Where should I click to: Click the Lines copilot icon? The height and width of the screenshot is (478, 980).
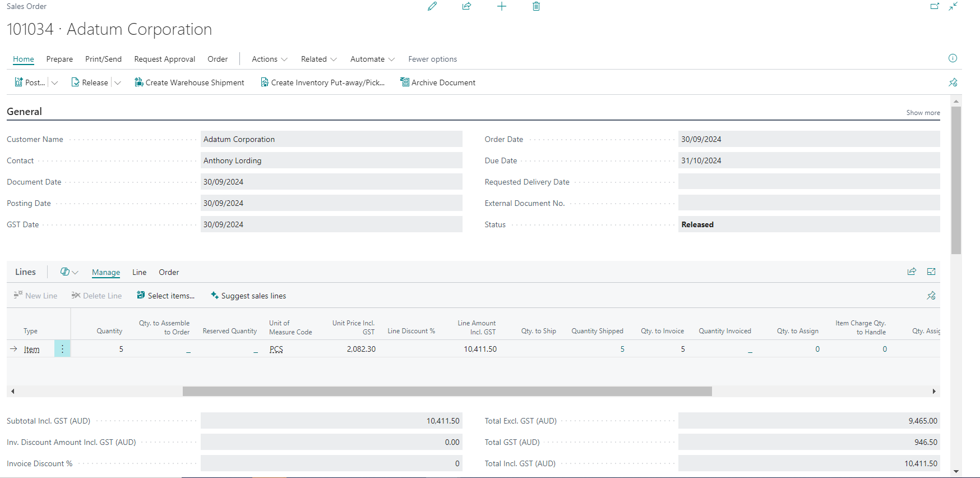[65, 272]
